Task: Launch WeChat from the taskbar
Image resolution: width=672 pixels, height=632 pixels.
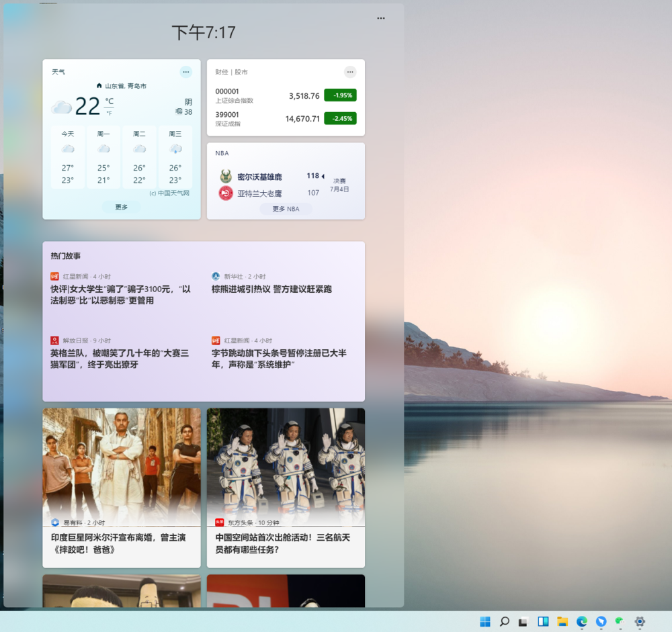Action: [x=620, y=621]
